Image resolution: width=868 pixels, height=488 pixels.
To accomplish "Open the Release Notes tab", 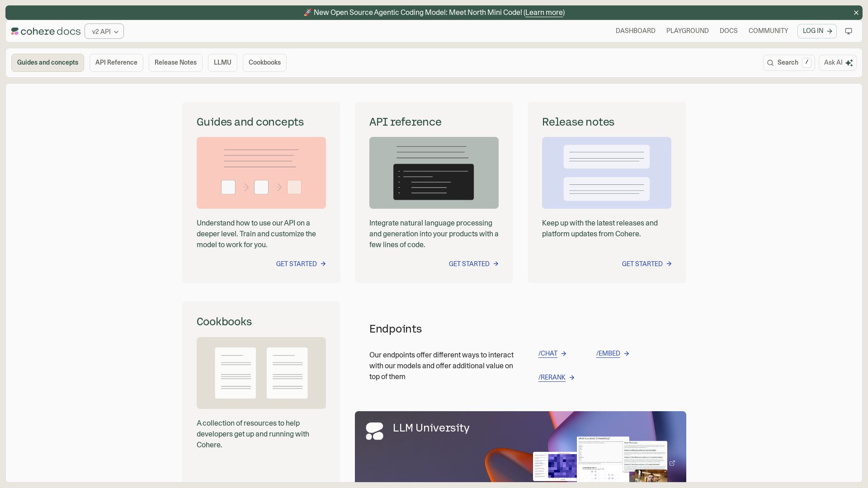I will tap(175, 63).
